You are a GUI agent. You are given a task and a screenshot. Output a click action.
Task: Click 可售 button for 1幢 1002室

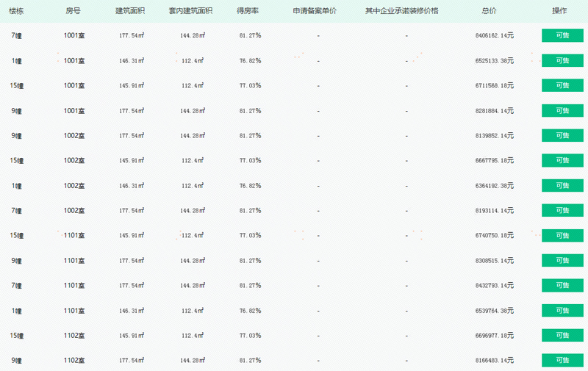coord(562,185)
